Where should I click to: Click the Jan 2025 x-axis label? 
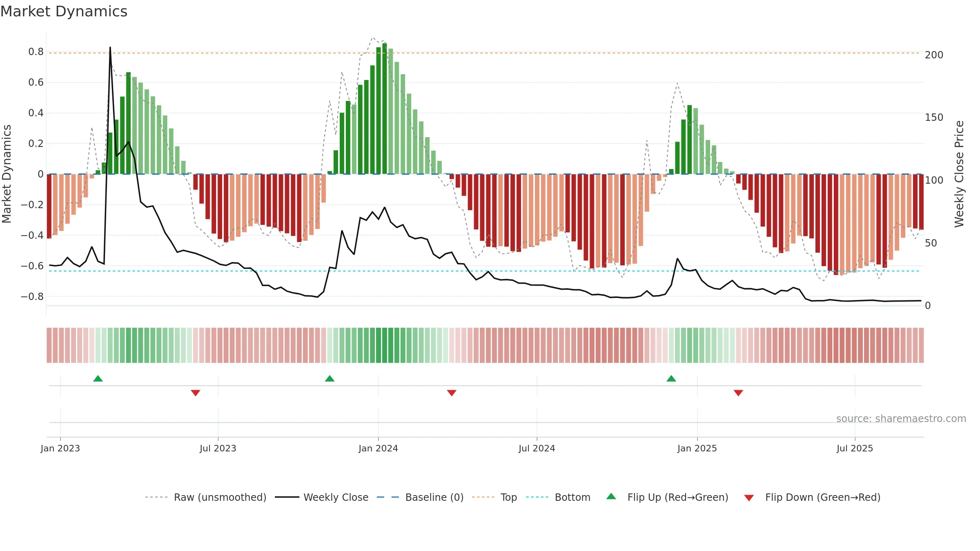(697, 448)
